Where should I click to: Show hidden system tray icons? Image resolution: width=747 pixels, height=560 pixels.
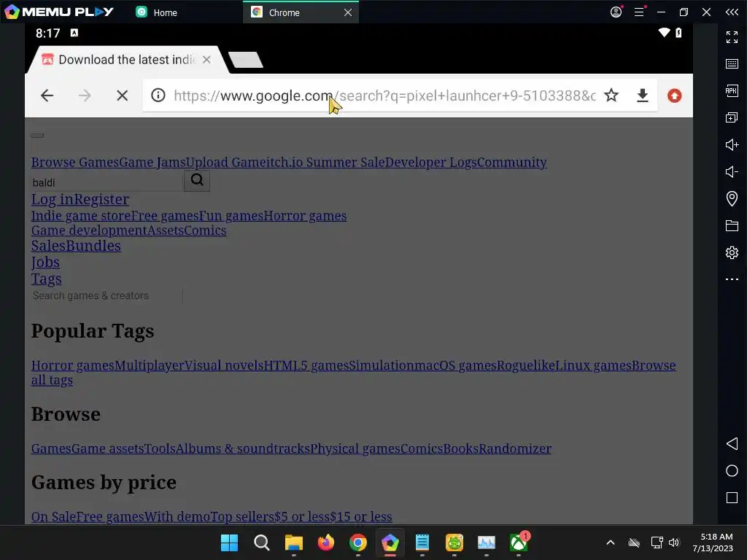[x=611, y=542]
